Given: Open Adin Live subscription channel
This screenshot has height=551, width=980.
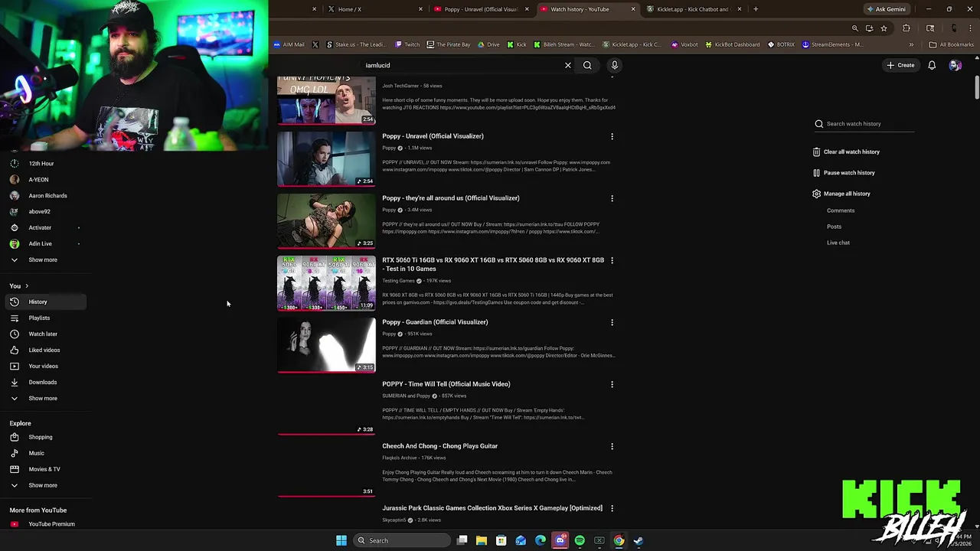Looking at the screenshot, I should click(44, 243).
